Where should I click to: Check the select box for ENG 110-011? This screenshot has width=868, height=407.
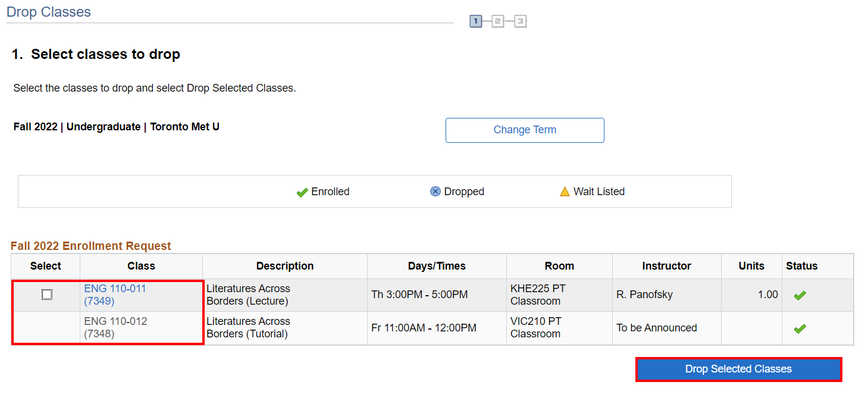tap(47, 295)
